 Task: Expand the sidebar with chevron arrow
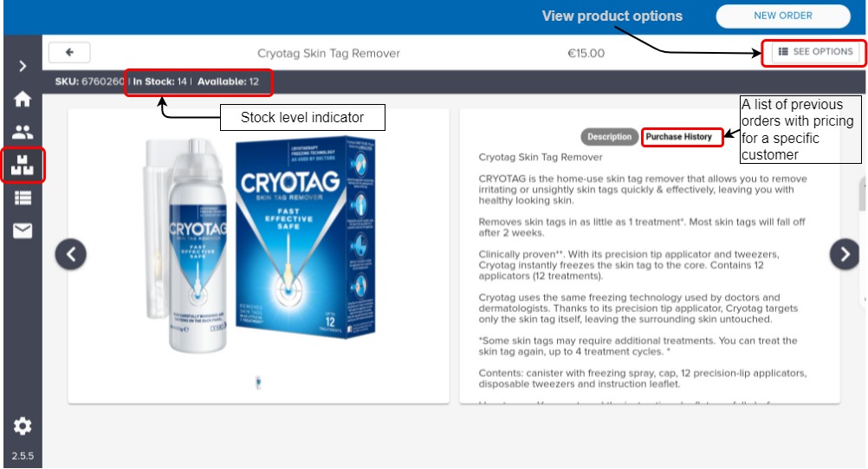[x=23, y=67]
